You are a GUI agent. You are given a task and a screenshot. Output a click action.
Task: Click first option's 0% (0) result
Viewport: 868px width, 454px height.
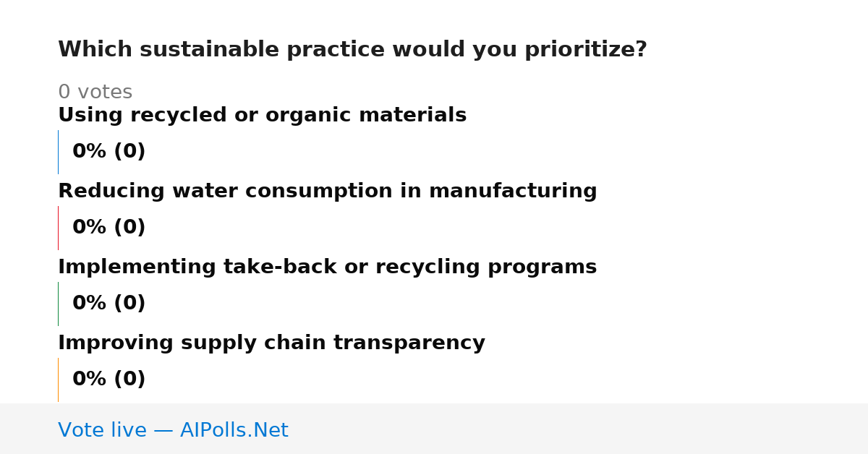109,152
